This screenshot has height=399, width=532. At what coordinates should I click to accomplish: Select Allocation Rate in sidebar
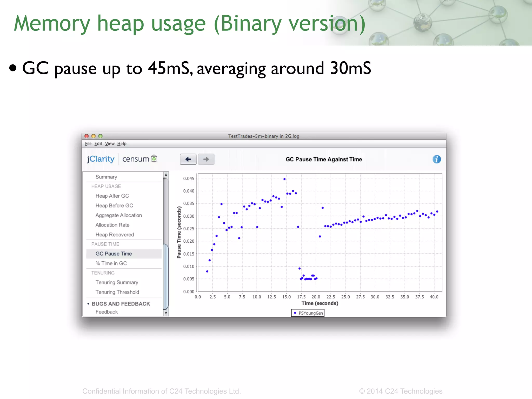tap(112, 225)
